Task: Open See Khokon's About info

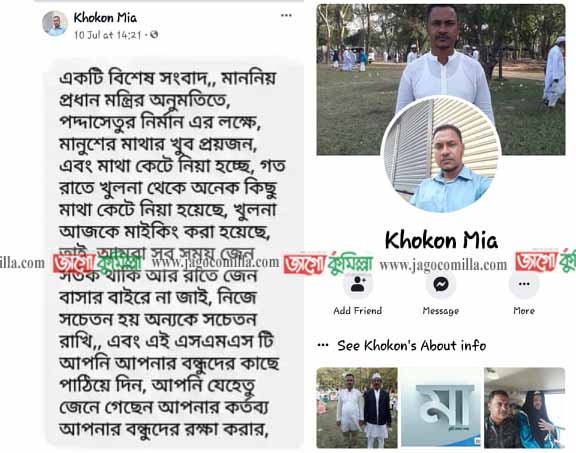Action: coord(411,346)
